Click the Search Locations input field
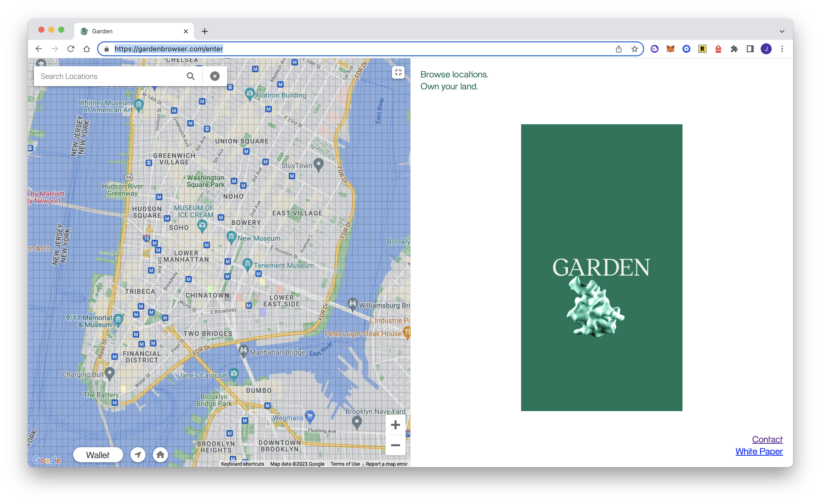The width and height of the screenshot is (821, 504). [110, 76]
